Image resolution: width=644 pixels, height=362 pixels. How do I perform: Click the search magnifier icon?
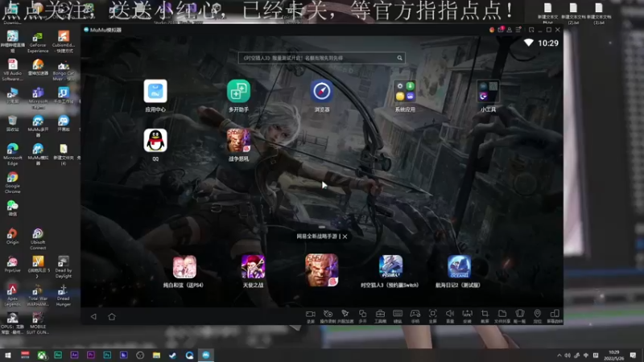[399, 58]
